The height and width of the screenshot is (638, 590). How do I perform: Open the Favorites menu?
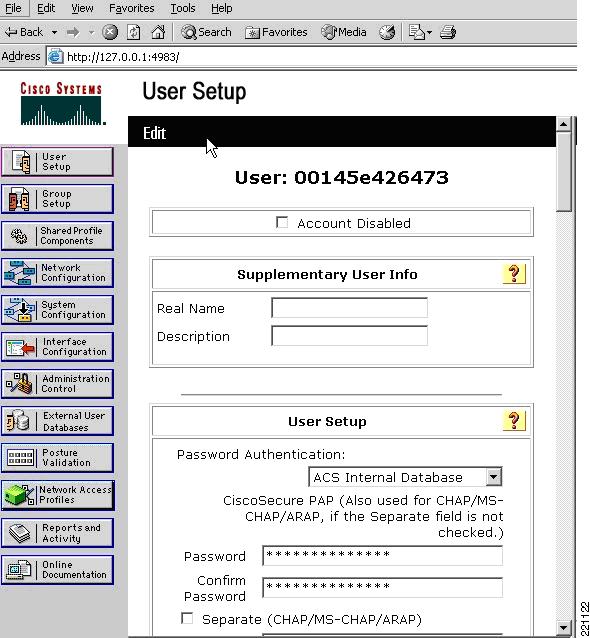click(131, 8)
